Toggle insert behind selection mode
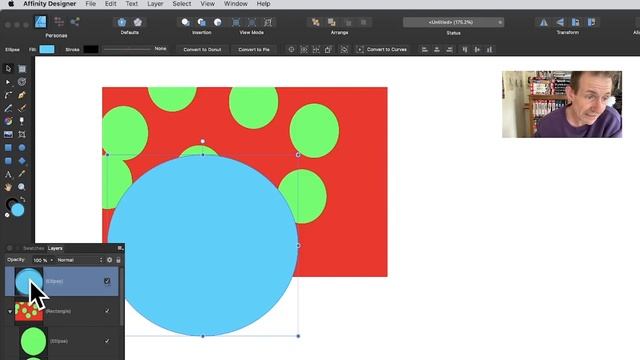Image resolution: width=640 pixels, height=360 pixels. pyautogui.click(x=185, y=22)
